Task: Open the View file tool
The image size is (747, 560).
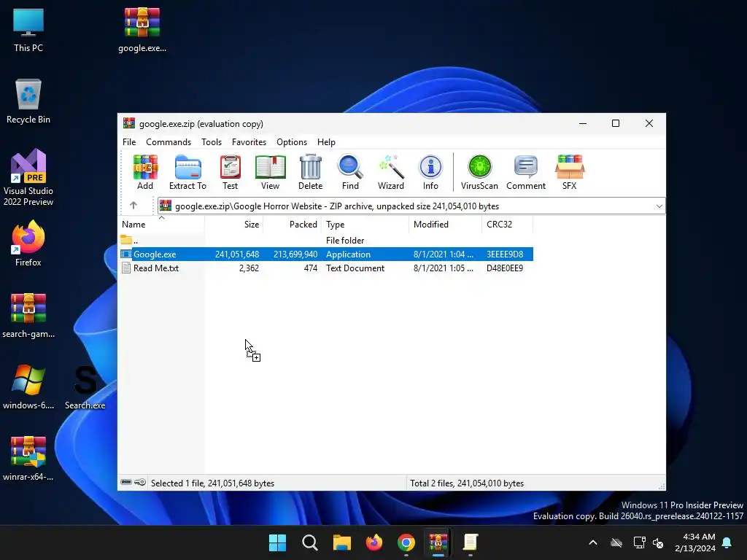Action: pos(270,172)
